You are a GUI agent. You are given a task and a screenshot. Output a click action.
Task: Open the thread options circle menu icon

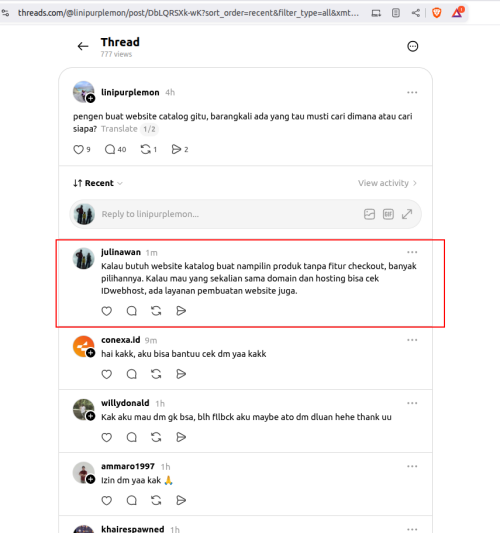pos(412,46)
